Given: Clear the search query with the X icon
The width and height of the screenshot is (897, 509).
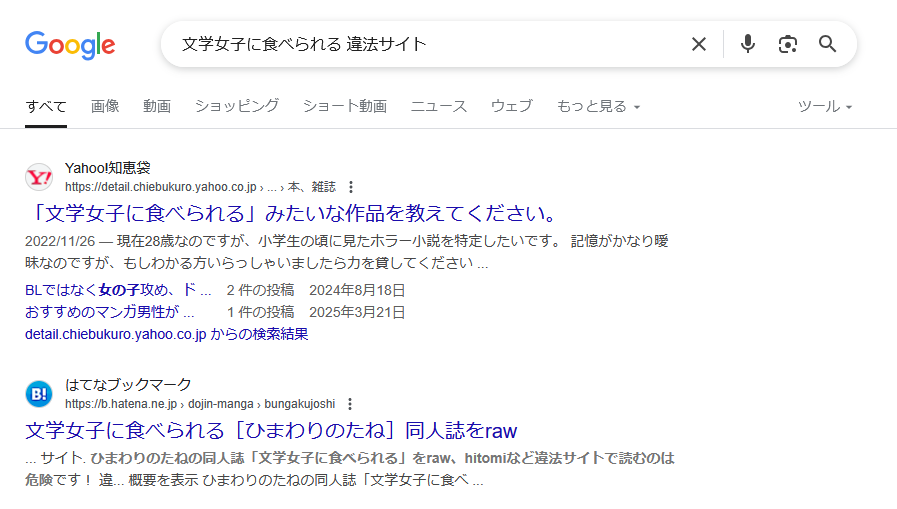Looking at the screenshot, I should [698, 44].
